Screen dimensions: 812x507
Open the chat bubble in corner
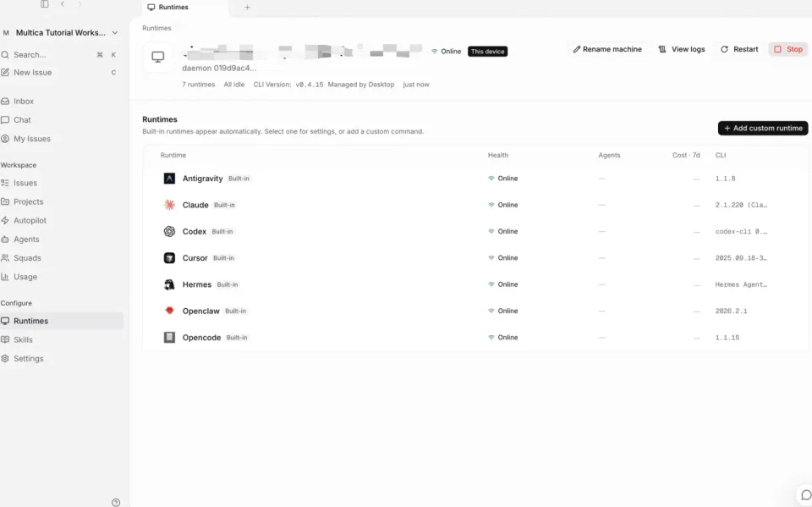tap(806, 495)
